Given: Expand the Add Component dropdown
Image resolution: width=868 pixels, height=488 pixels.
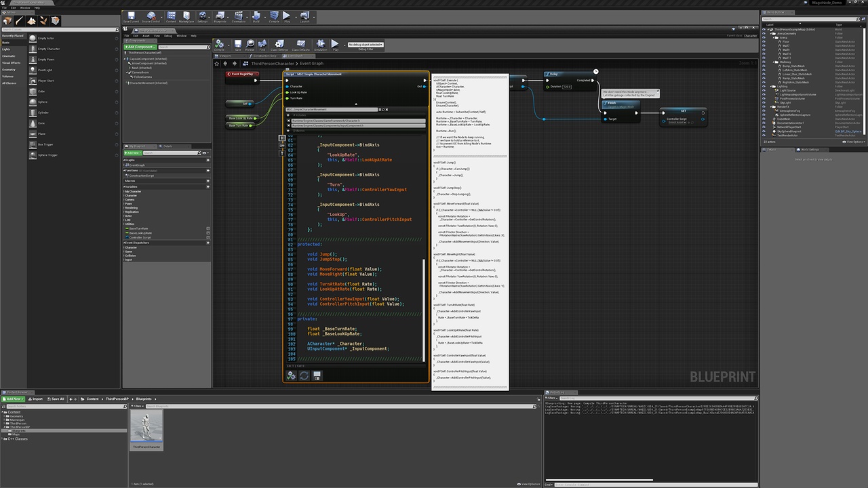Looking at the screenshot, I should [140, 47].
